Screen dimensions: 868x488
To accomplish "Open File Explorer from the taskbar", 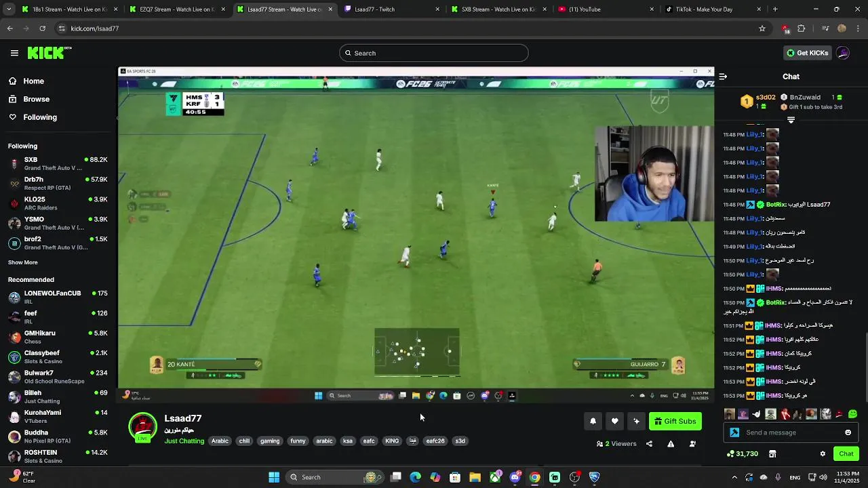I will tap(475, 477).
